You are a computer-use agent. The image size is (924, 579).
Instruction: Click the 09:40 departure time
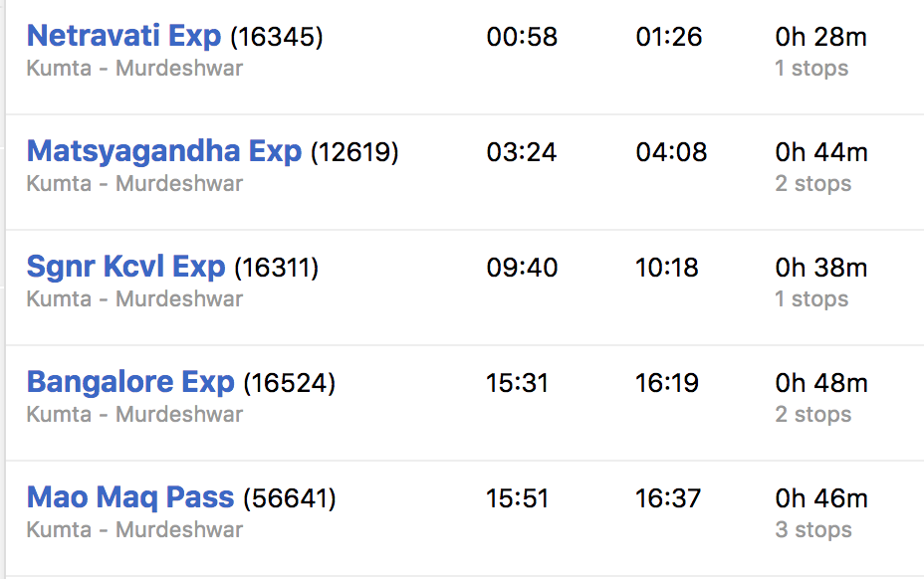click(x=522, y=269)
